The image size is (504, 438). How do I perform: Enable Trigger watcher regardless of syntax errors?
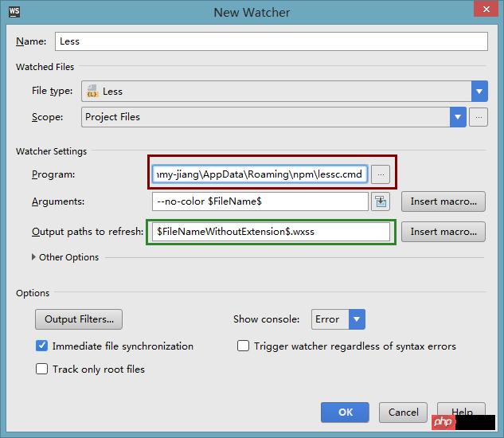point(243,346)
